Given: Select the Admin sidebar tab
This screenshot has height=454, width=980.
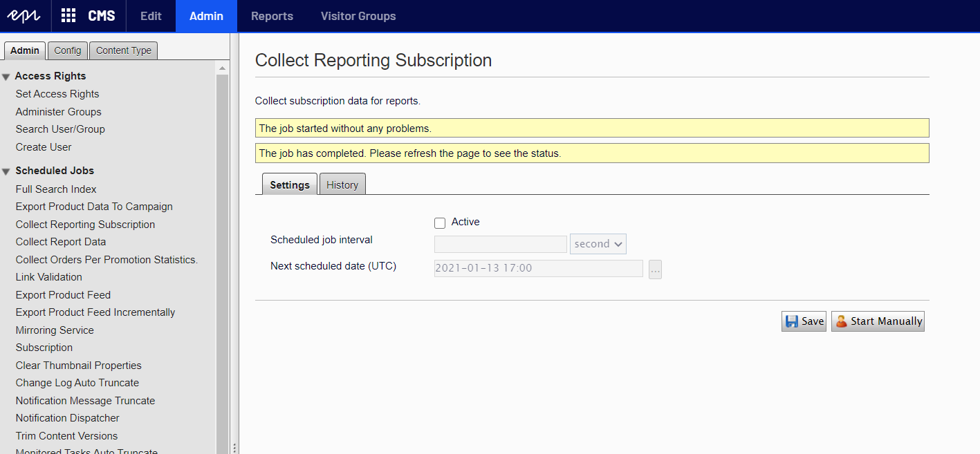Looking at the screenshot, I should (x=25, y=50).
